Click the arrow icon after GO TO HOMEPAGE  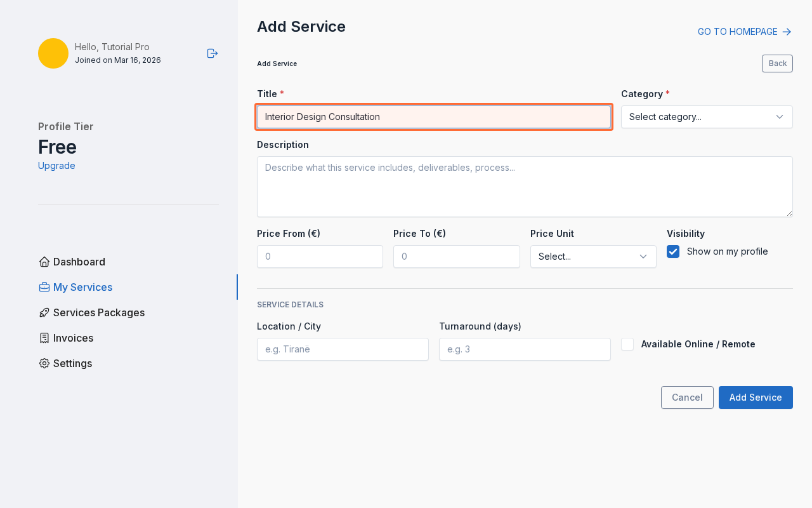[x=787, y=31]
